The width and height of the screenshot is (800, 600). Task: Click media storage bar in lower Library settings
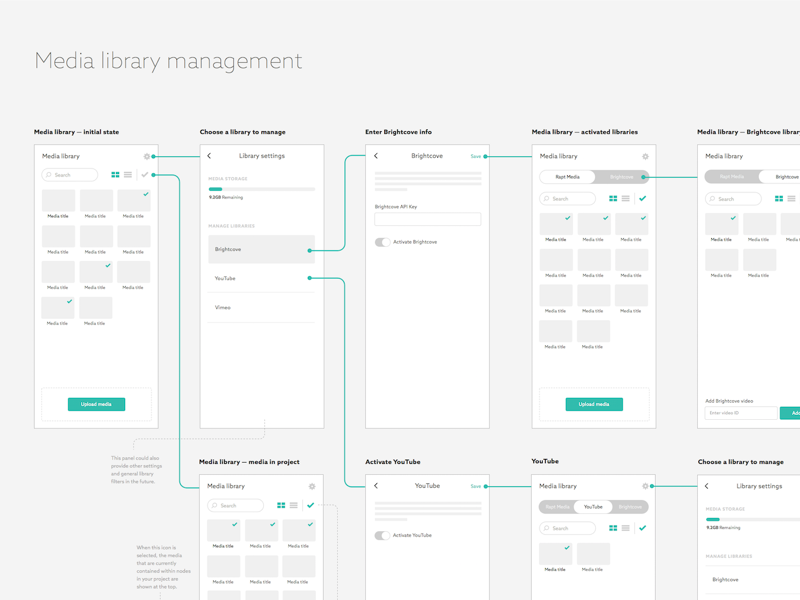753,519
